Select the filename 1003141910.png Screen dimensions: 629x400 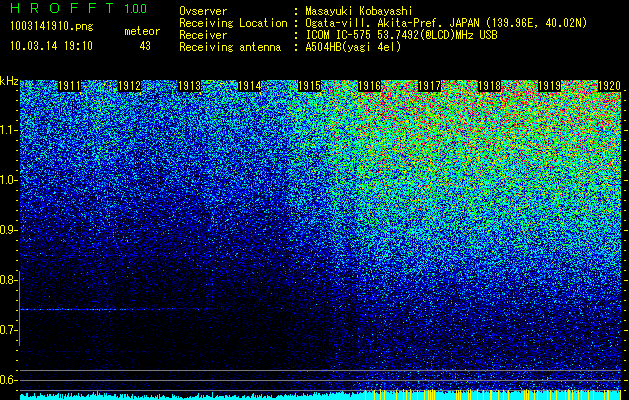(x=52, y=26)
